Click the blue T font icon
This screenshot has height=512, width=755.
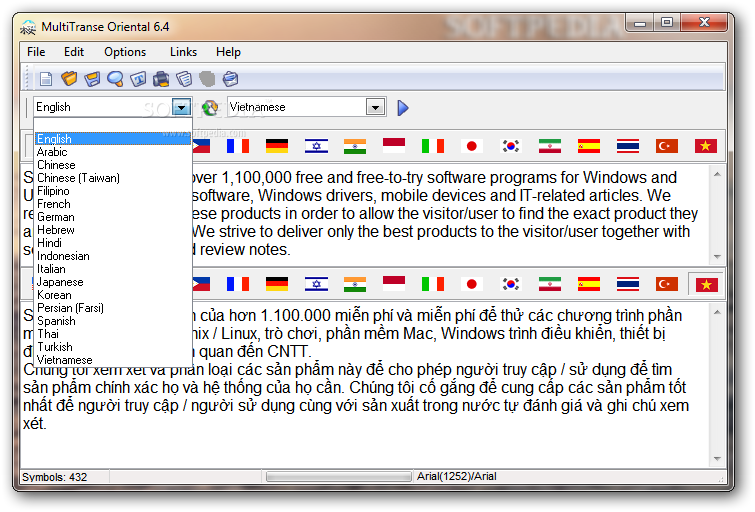(138, 79)
